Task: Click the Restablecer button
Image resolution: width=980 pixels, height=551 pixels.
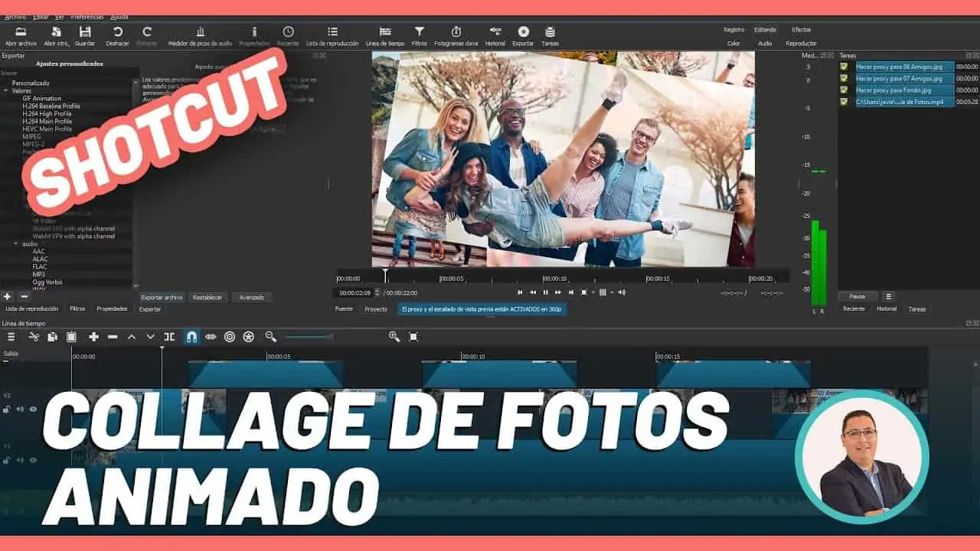Action: 207,297
